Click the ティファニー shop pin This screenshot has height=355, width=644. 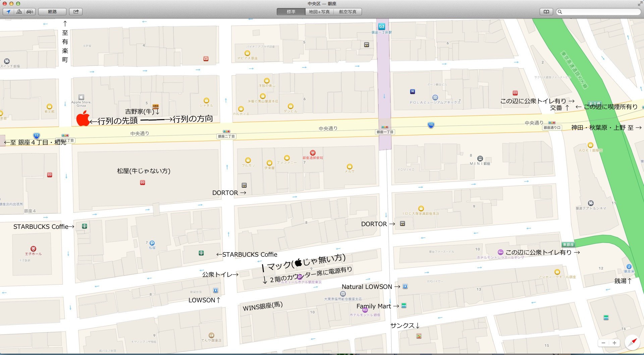click(287, 158)
